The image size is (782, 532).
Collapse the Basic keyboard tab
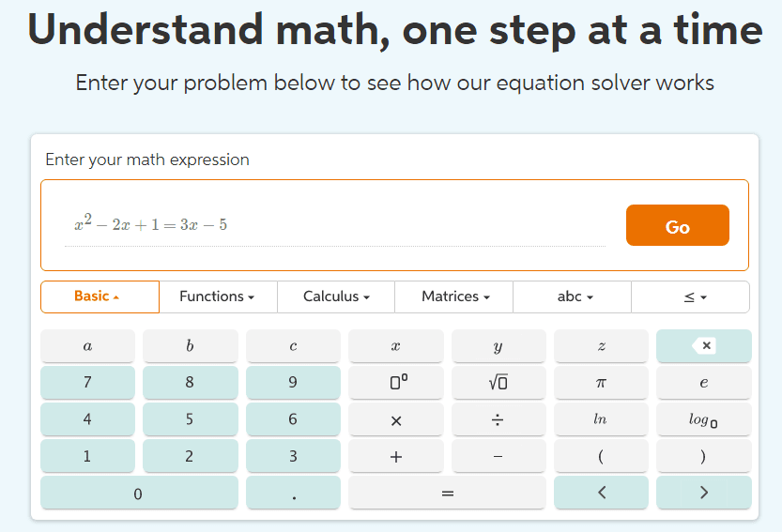pos(100,296)
